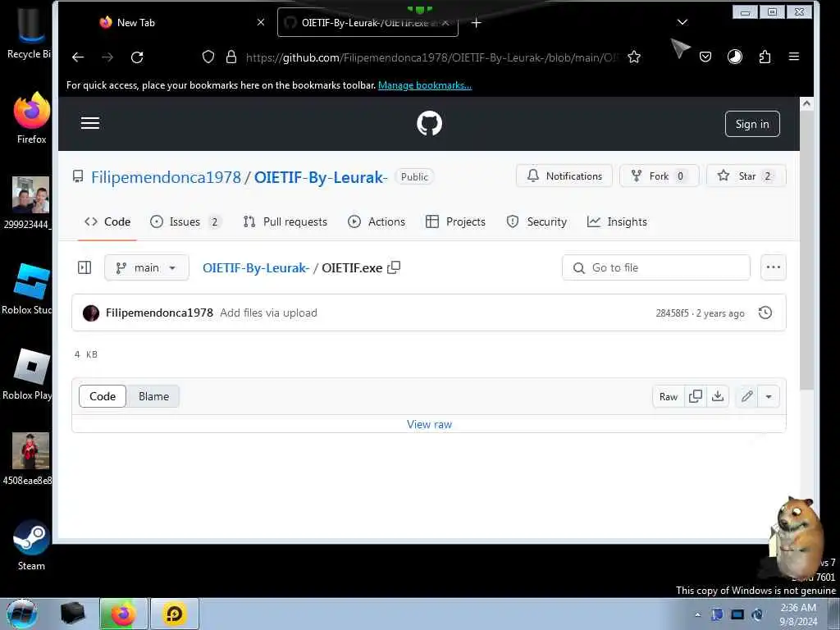This screenshot has height=630, width=840.
Task: Open GitHub global navigation hamburger menu
Action: click(x=90, y=123)
